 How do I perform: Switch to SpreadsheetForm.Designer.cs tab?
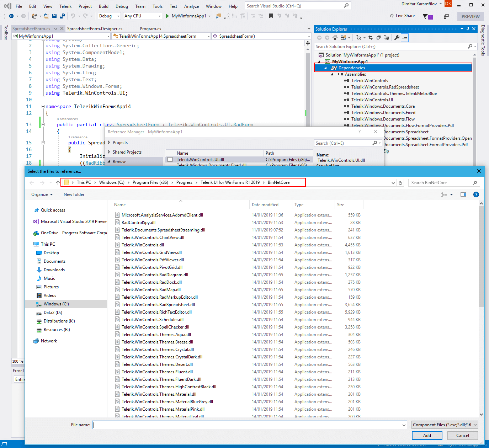click(x=95, y=29)
